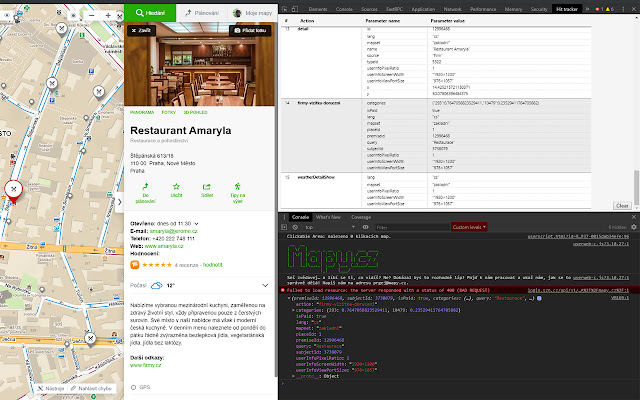Clear the Hit tracker list
This screenshot has width=640, height=400.
pyautogui.click(x=622, y=206)
